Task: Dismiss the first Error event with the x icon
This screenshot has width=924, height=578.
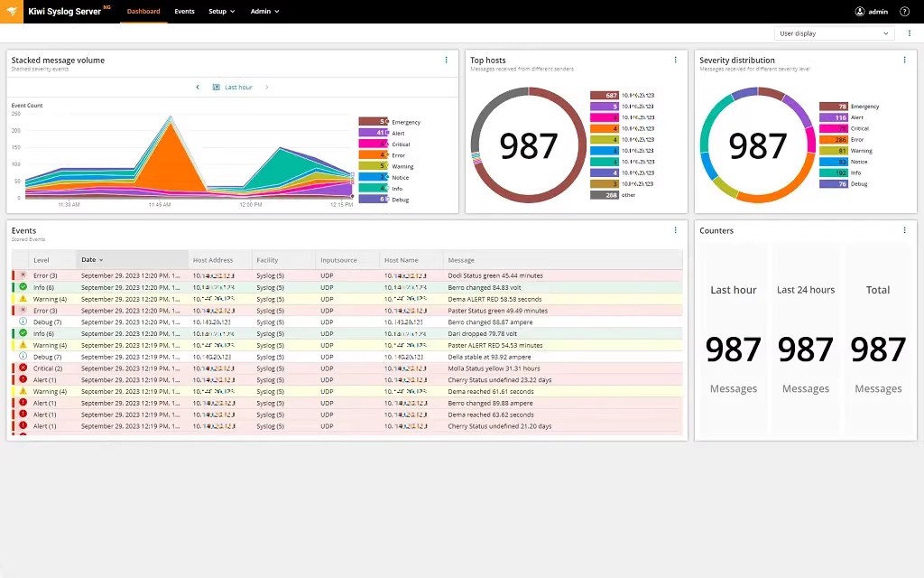Action: click(25, 274)
